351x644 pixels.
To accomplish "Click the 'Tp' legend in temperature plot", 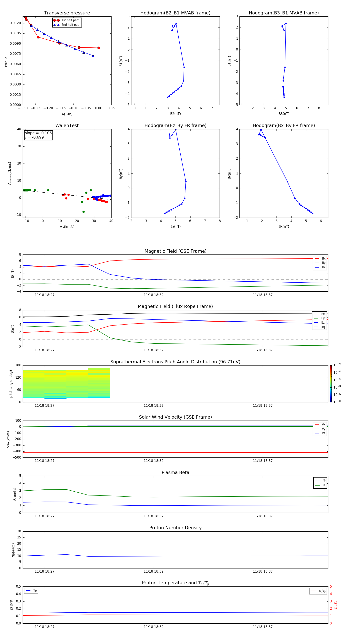I will click(x=31, y=591).
